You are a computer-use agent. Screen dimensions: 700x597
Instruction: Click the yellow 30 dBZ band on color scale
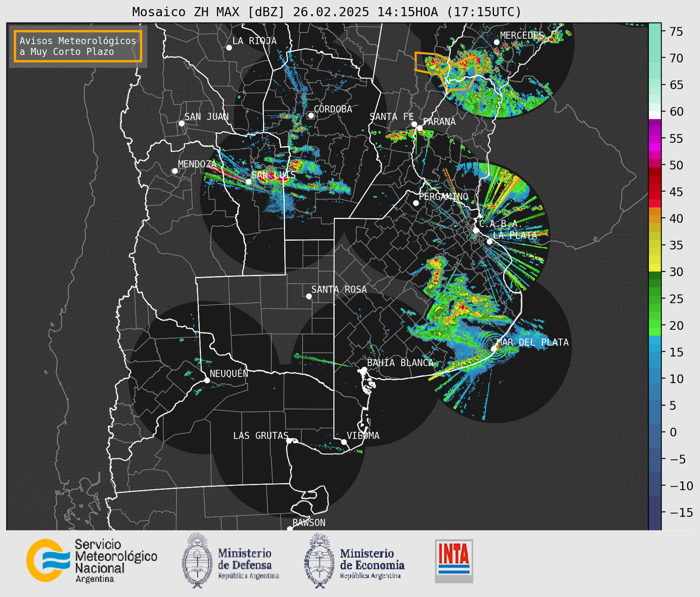tap(655, 267)
